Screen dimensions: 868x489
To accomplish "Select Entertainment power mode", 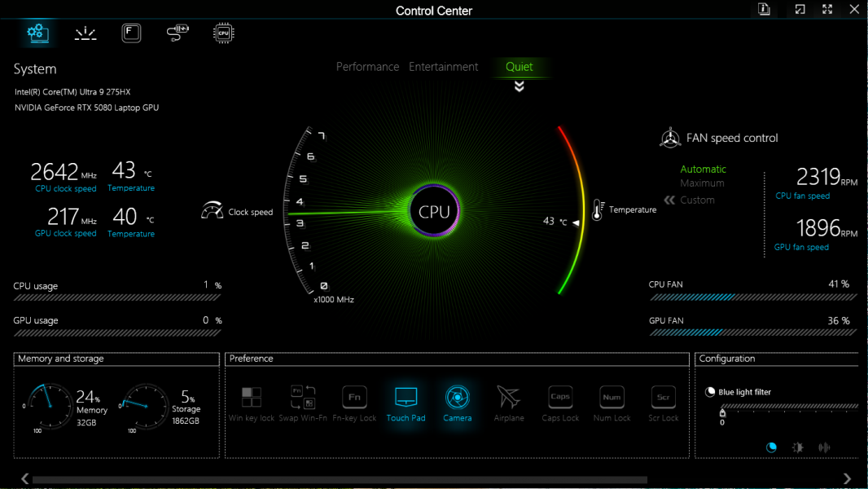I will click(x=444, y=67).
